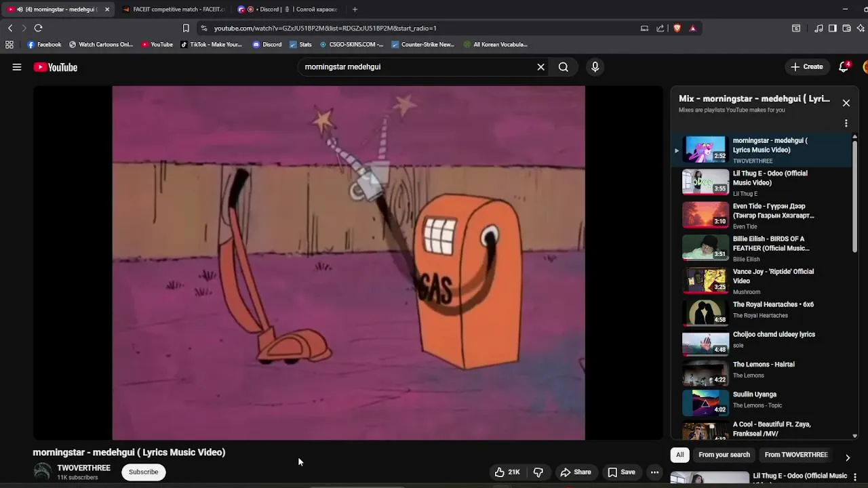This screenshot has width=868, height=488.
Task: Click the Brave Rewards triangle icon
Action: [692, 28]
